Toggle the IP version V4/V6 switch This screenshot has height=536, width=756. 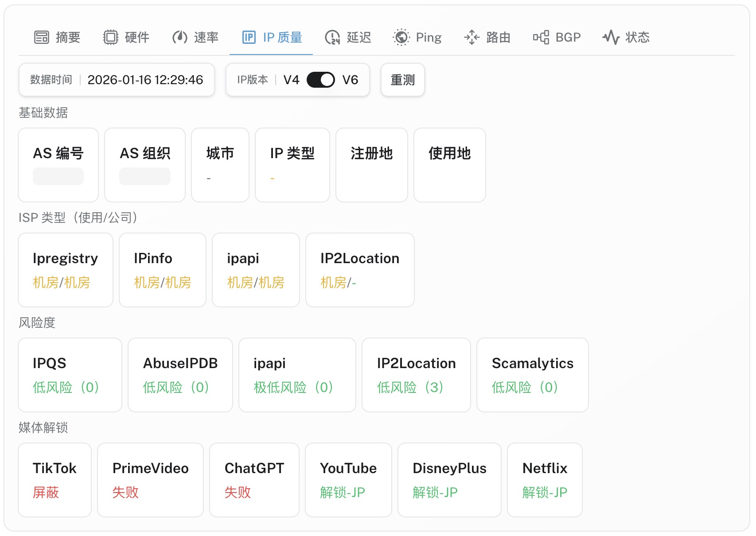[x=320, y=80]
